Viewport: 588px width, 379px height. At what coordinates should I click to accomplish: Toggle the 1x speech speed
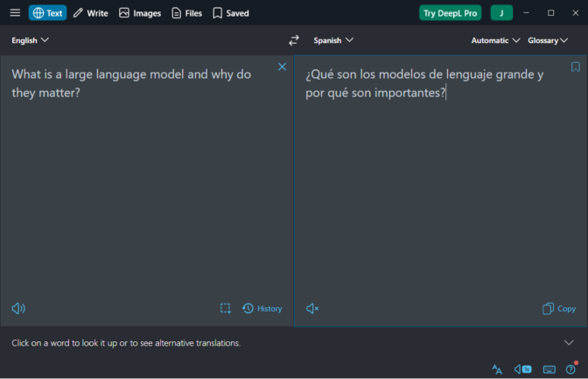pyautogui.click(x=522, y=369)
